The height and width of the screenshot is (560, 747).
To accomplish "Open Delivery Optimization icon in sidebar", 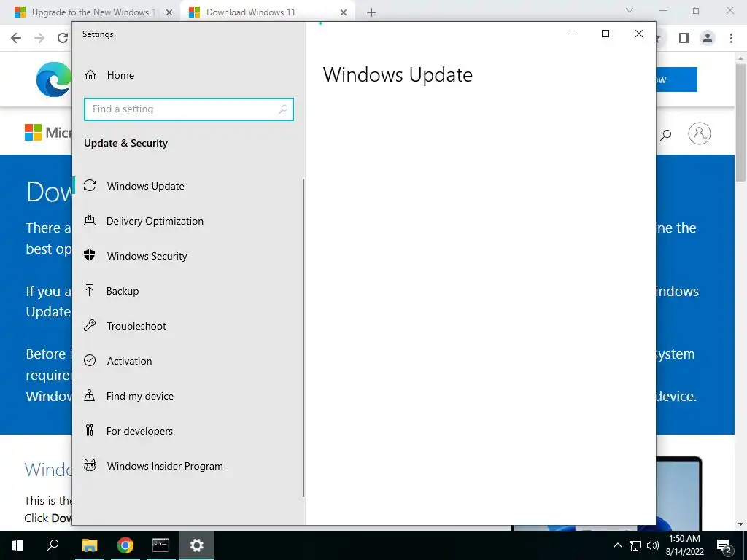I will (x=90, y=220).
